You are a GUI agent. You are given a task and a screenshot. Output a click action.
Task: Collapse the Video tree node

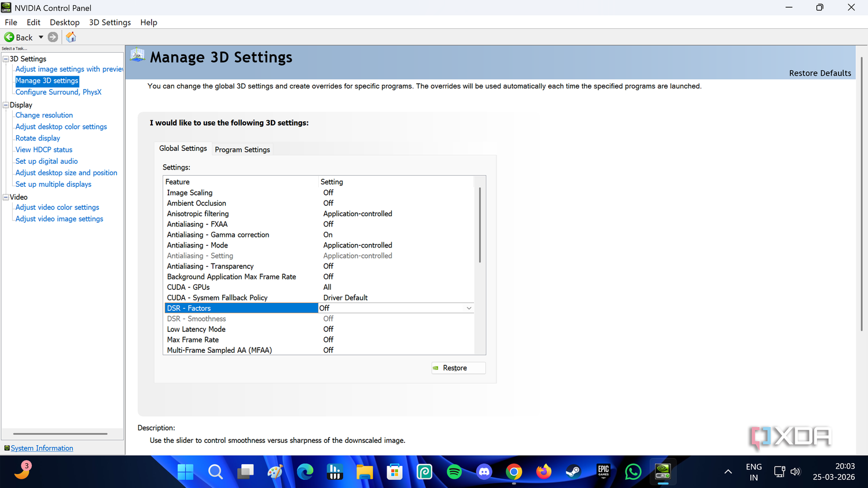[6, 197]
